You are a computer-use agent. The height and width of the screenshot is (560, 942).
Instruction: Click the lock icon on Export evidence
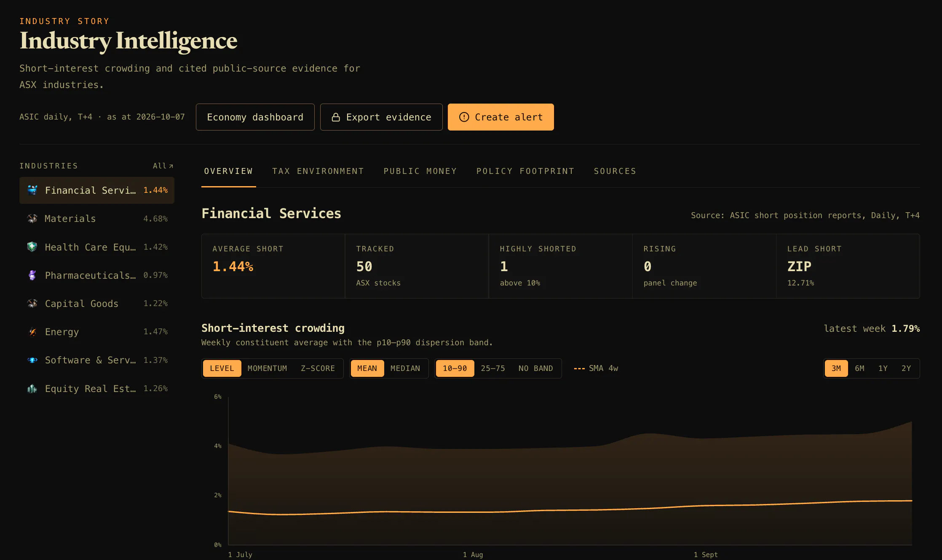click(x=336, y=117)
